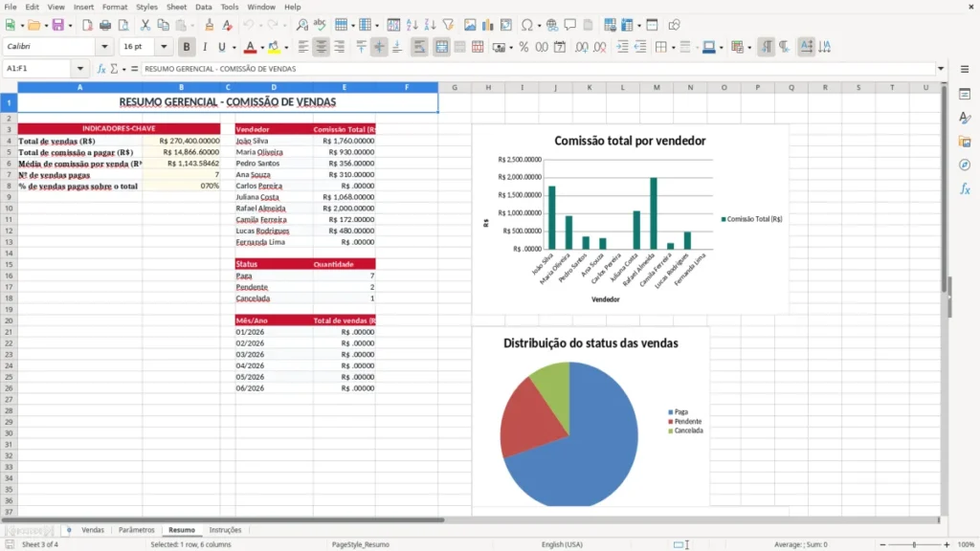Select row 15 header
The height and width of the screenshot is (551, 980).
9,264
